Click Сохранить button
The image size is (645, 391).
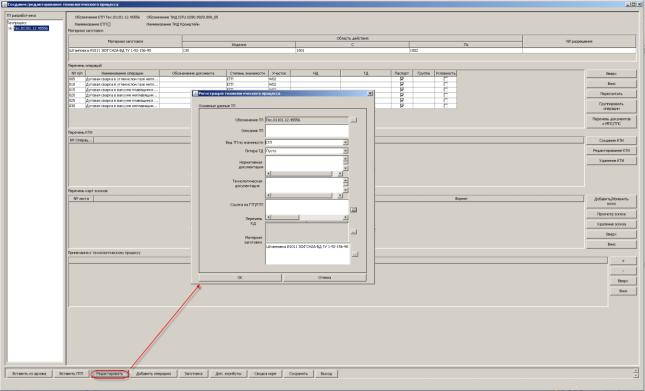pyautogui.click(x=298, y=374)
